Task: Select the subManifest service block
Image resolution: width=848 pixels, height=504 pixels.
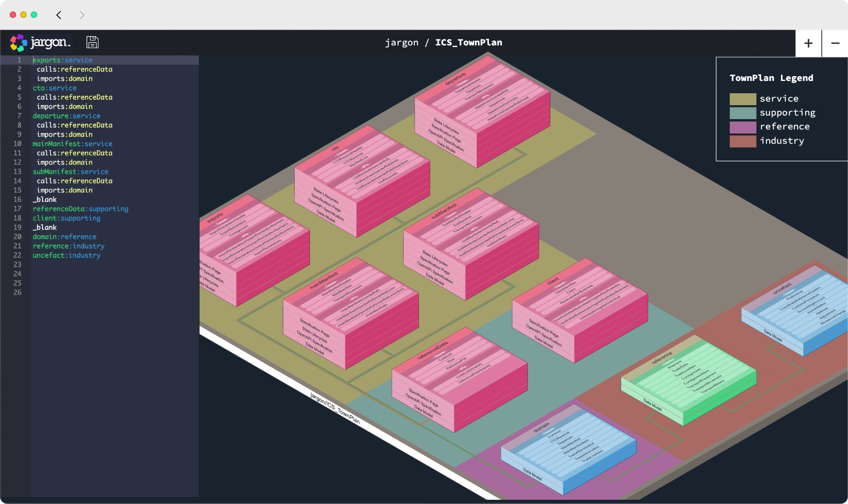Action: point(471,244)
